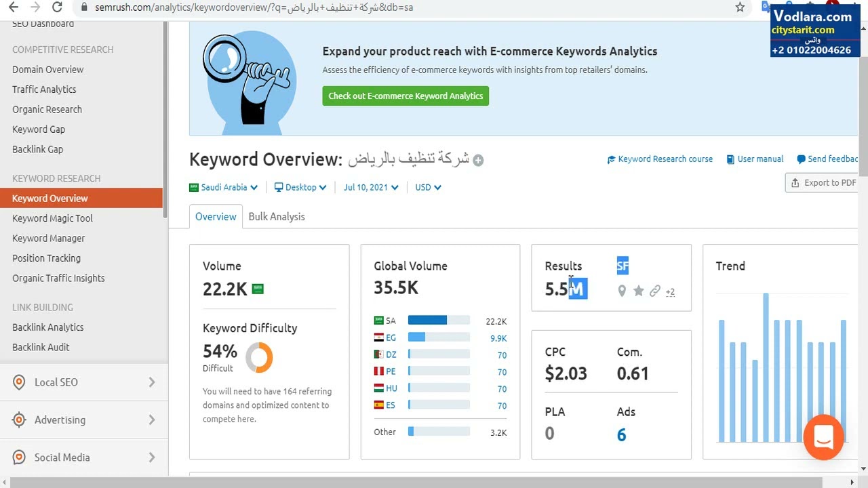Click the EG volume bar

pos(439,338)
